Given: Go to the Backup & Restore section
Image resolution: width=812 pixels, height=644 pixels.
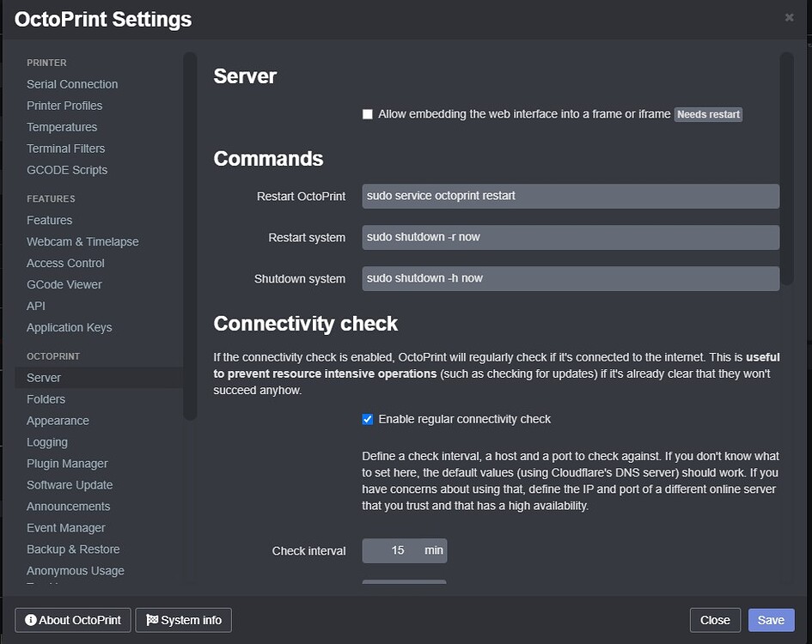Looking at the screenshot, I should [71, 549].
